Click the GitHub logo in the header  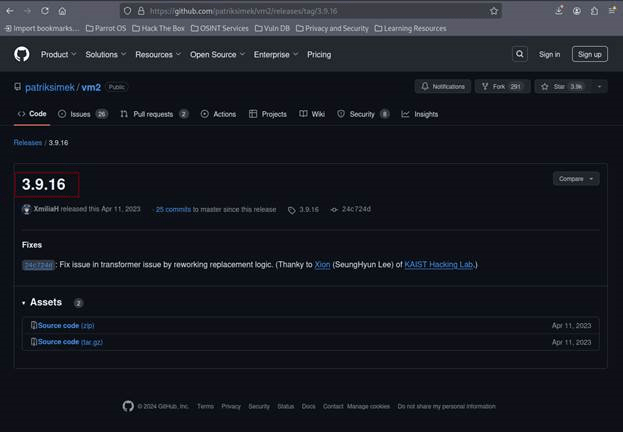click(22, 54)
